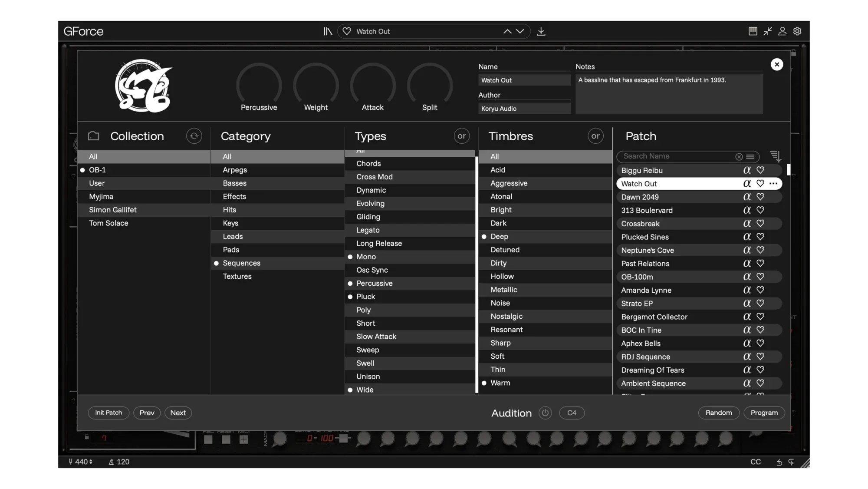Select previous patch with up chevron
The width and height of the screenshot is (868, 489).
coord(507,31)
